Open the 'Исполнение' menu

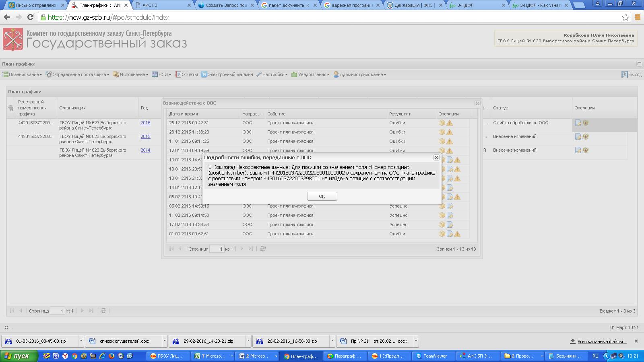(x=130, y=74)
